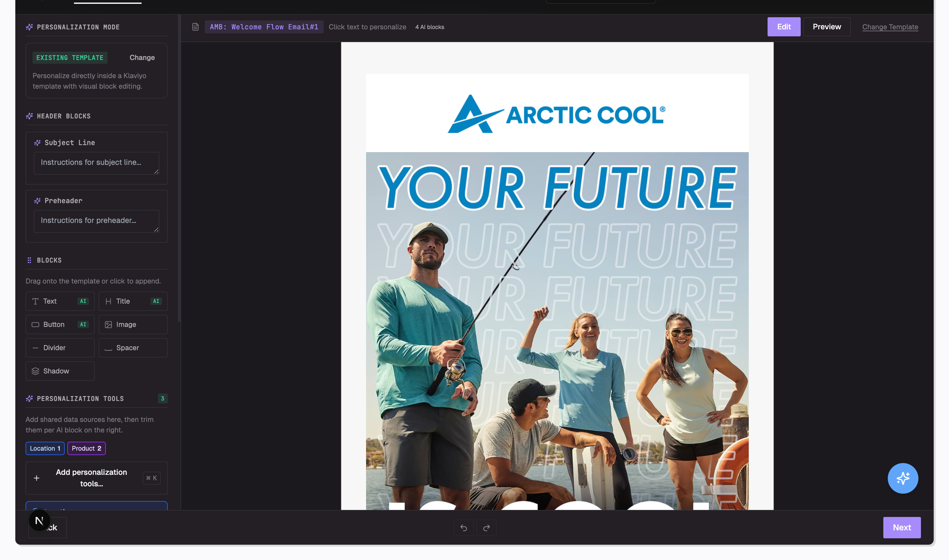Click the preheader instructions field
This screenshot has width=949, height=560.
(96, 221)
